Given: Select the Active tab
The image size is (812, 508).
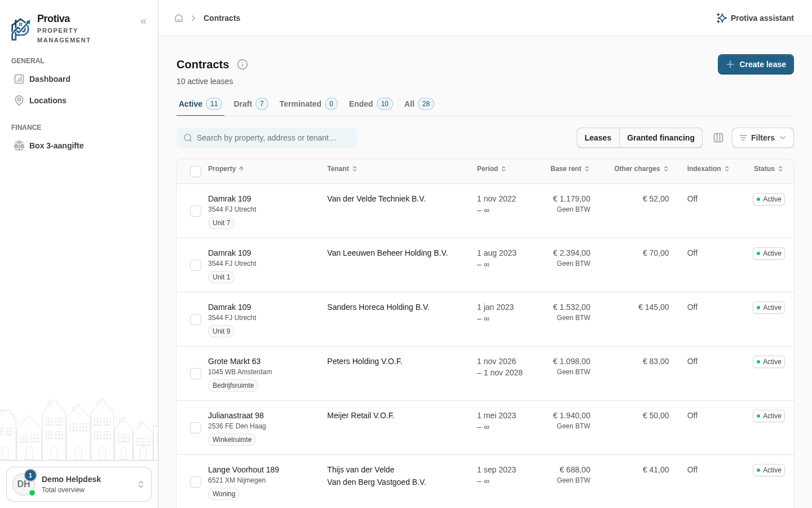Looking at the screenshot, I should point(200,104).
